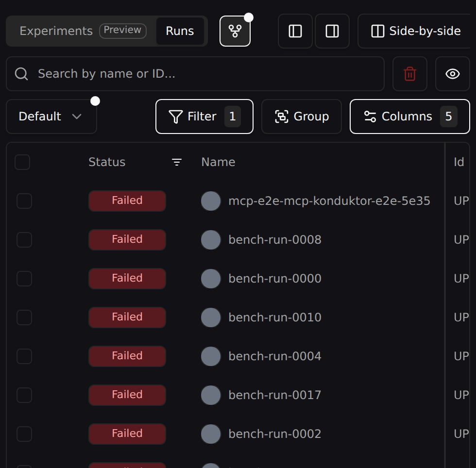Click the Id column header

click(x=459, y=162)
